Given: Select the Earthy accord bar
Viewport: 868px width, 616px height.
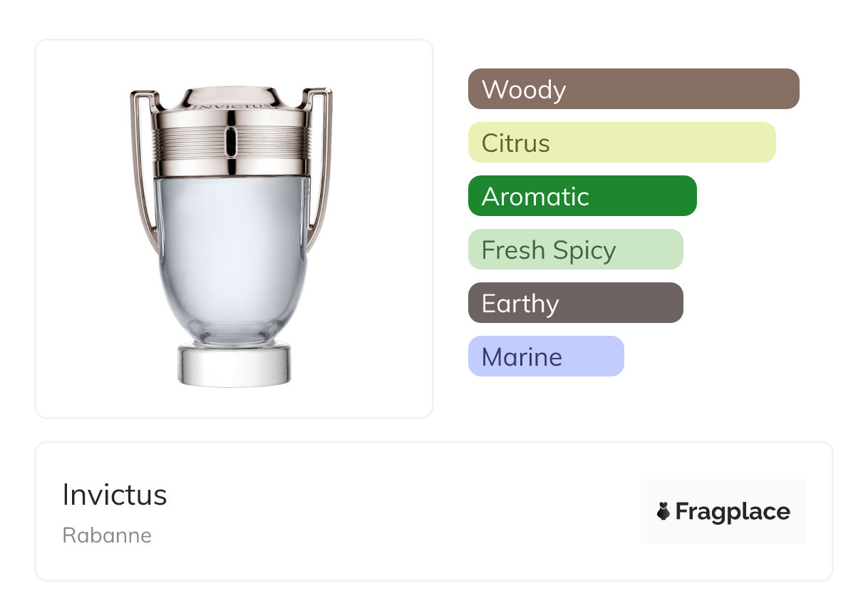Looking at the screenshot, I should point(575,303).
